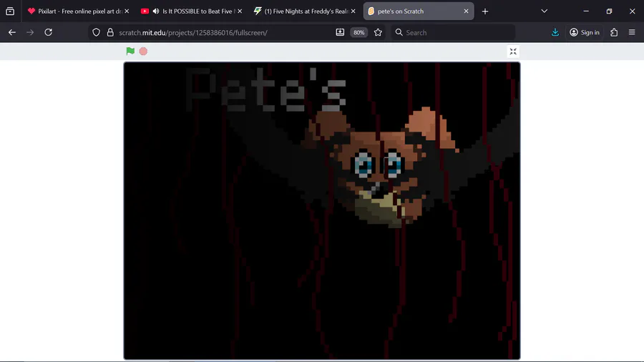Close pete's on Scratch tab
This screenshot has height=362, width=644.
[466, 11]
